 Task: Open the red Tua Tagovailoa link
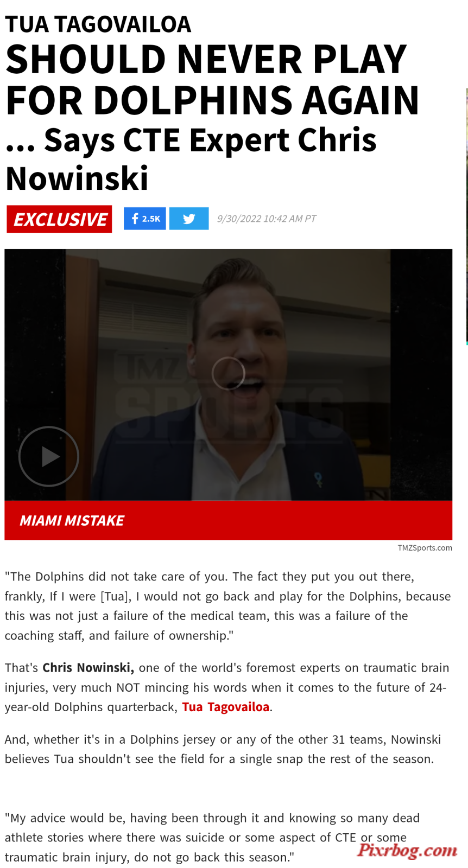[x=225, y=707]
